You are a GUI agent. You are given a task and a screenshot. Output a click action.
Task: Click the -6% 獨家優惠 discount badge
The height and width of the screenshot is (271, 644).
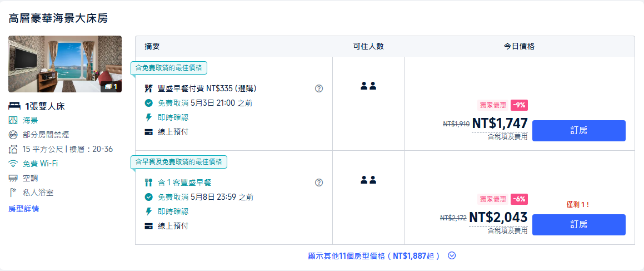(x=519, y=199)
